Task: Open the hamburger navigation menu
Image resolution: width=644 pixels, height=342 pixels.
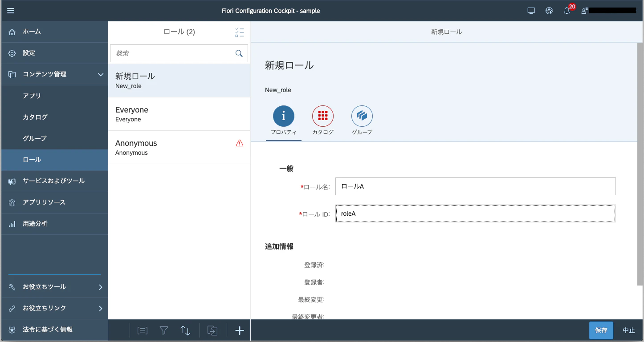Action: [11, 11]
